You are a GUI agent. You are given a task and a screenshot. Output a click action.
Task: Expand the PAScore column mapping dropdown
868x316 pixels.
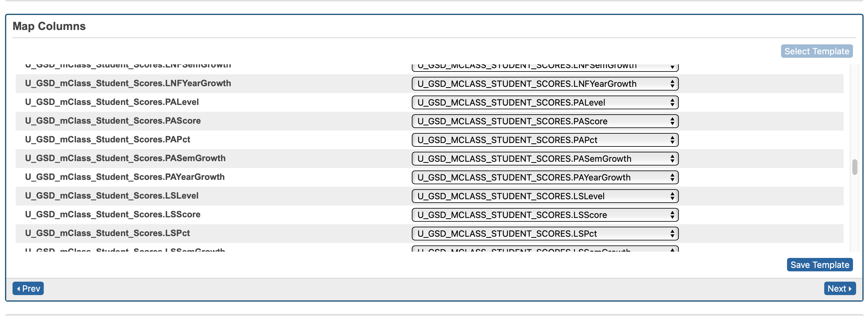[544, 121]
